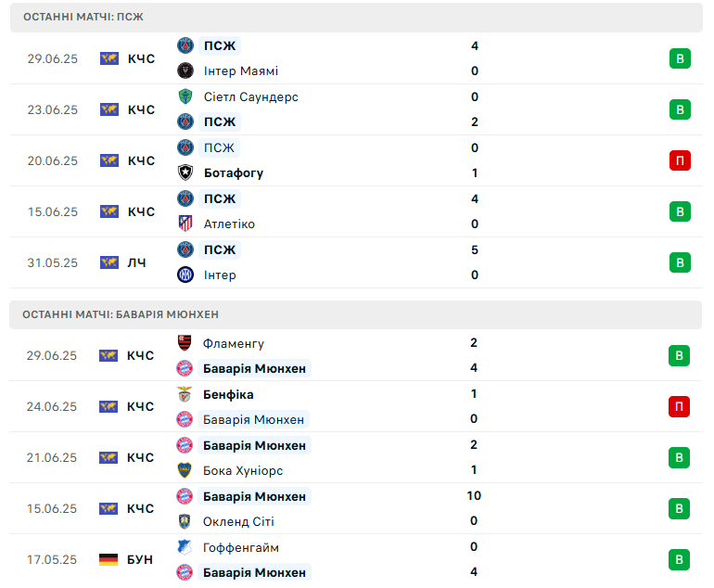This screenshot has height=588, width=714.
Task: Select the ОСТАННІ МАТЧІ: БАВАРІЯ МЮНХЕН header
Action: (x=356, y=314)
